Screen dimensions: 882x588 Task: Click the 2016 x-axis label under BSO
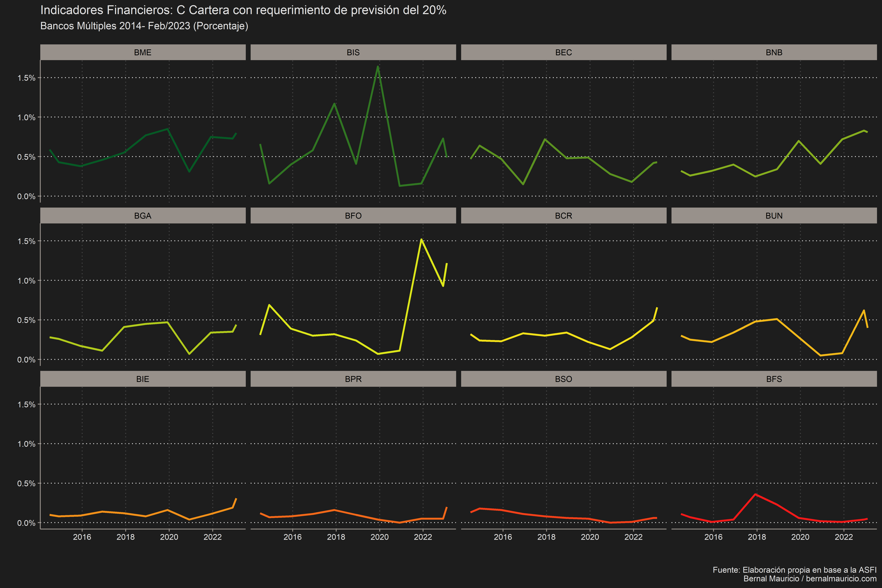coord(503,537)
